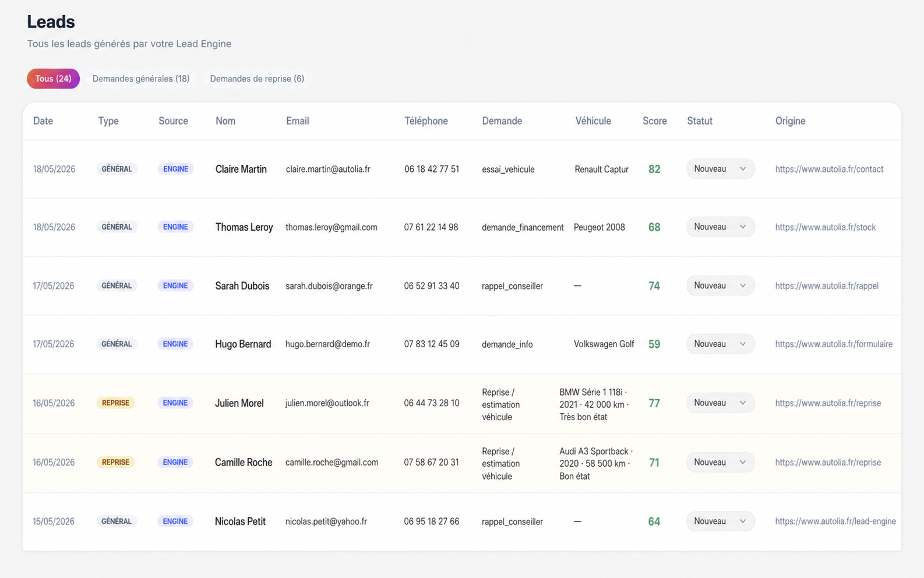Open status dropdown for Claire Martin
Image resolution: width=924 pixels, height=578 pixels.
click(720, 169)
